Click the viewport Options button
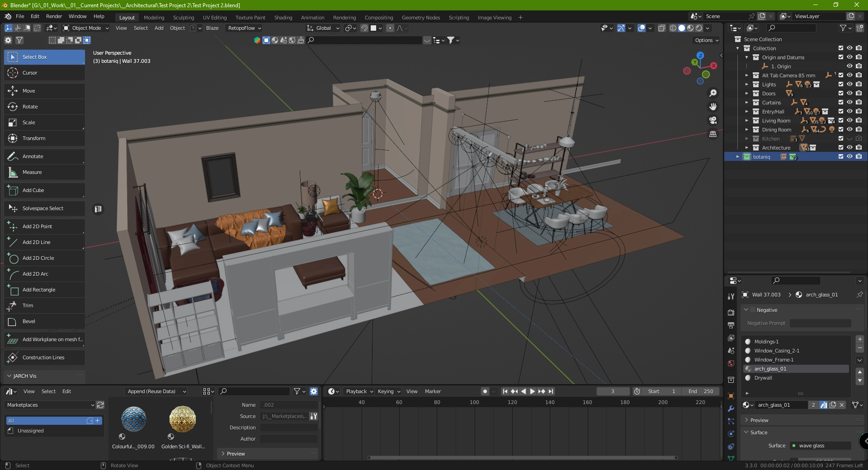The width and height of the screenshot is (868, 470). 706,40
